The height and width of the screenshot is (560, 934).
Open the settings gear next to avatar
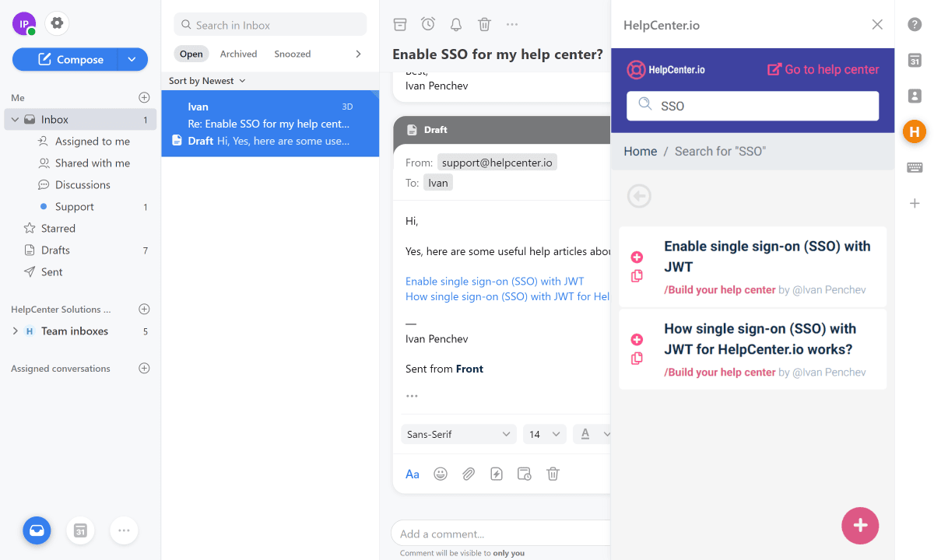57,23
